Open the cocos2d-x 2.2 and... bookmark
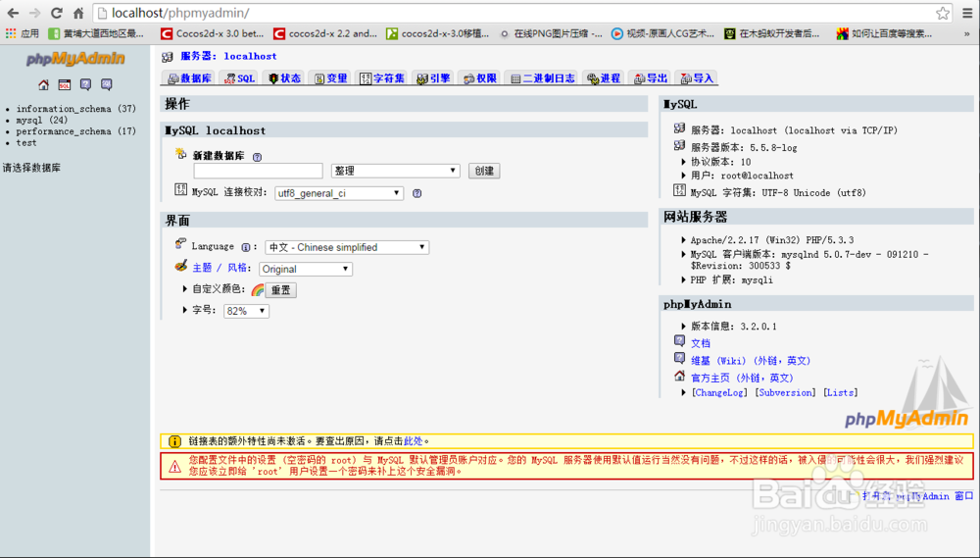This screenshot has height=558, width=980. click(325, 33)
